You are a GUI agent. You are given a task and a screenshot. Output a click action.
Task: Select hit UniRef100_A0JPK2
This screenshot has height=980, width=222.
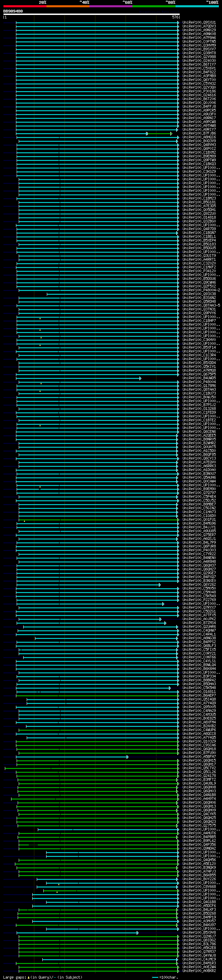tap(199, 619)
